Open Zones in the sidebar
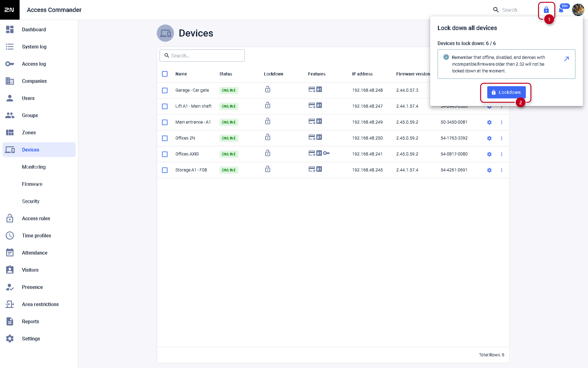588x368 pixels. (39, 132)
